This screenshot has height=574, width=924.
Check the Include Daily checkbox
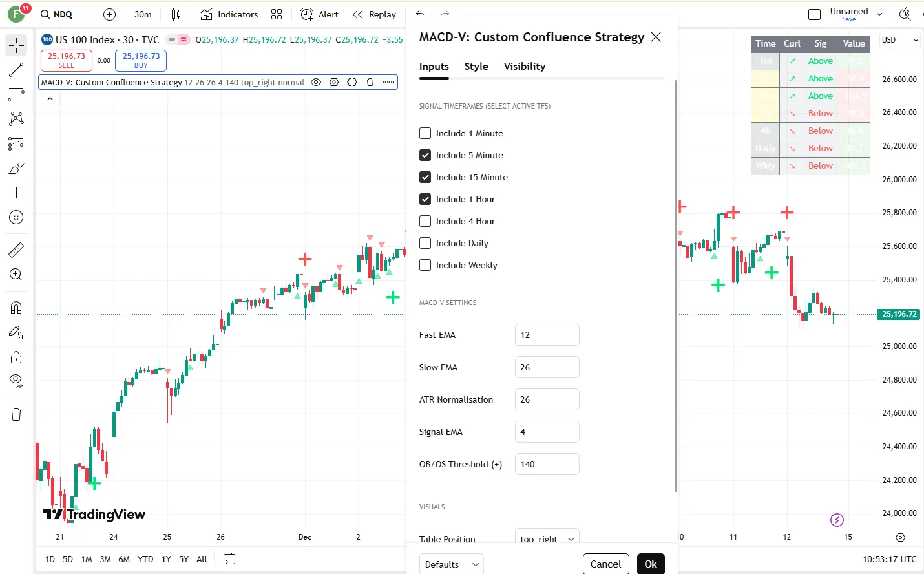(x=425, y=243)
